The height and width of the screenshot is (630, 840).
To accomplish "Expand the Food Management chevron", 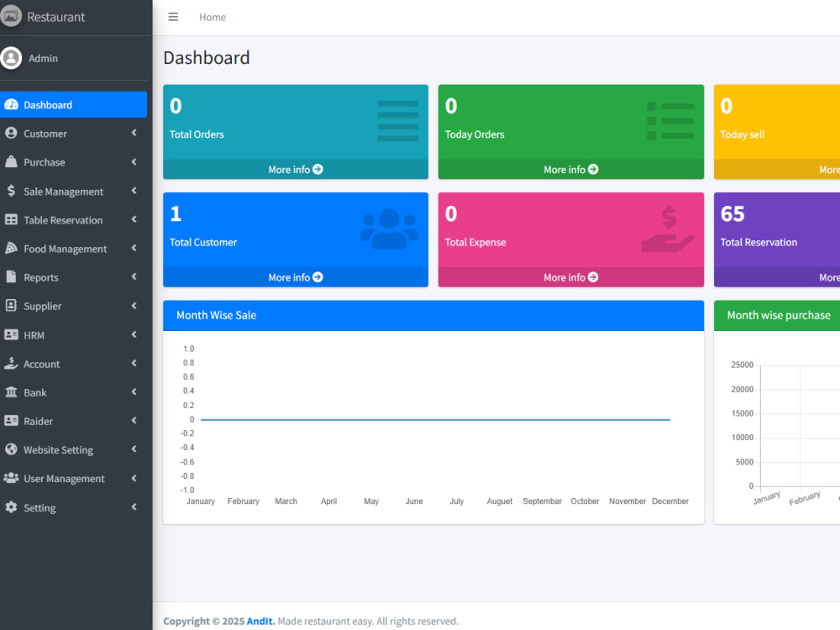I will [x=134, y=248].
